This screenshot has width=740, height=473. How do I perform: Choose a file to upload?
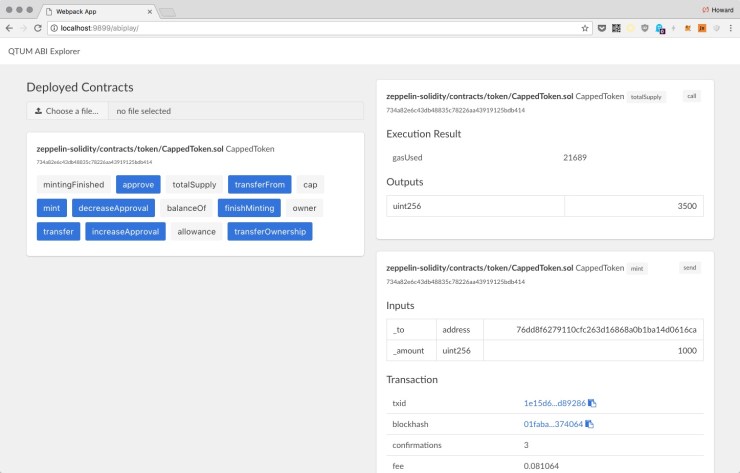[68, 111]
